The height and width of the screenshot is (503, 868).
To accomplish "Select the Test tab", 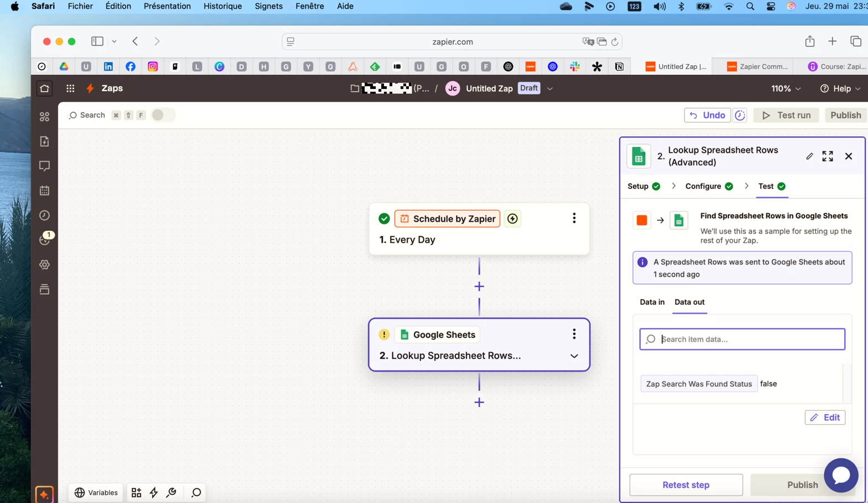I will (772, 187).
